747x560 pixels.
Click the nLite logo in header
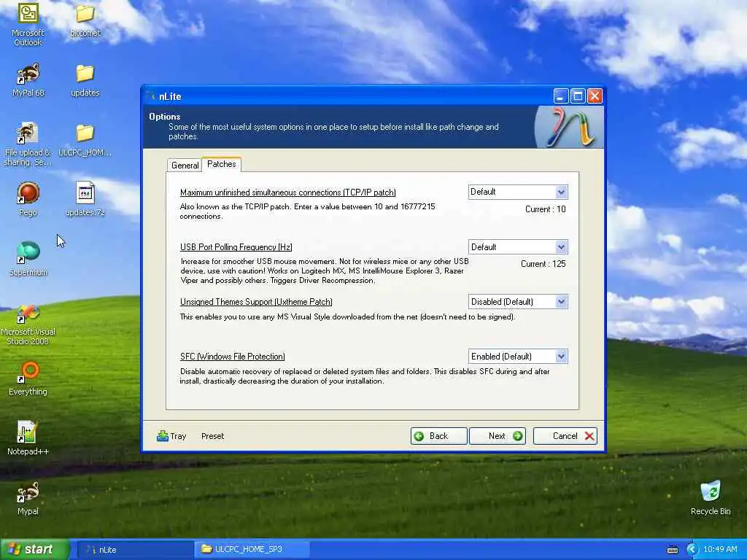[x=570, y=127]
